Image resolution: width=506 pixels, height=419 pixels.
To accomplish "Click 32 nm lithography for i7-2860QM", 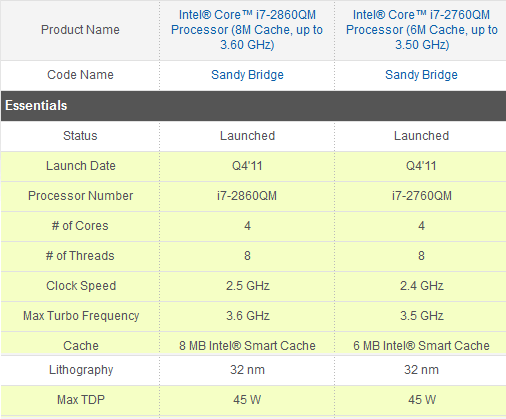I will [247, 370].
